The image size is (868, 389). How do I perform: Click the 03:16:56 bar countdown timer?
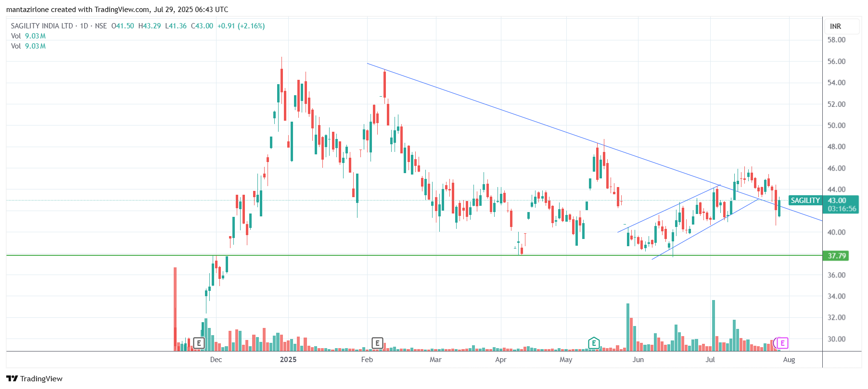click(842, 209)
